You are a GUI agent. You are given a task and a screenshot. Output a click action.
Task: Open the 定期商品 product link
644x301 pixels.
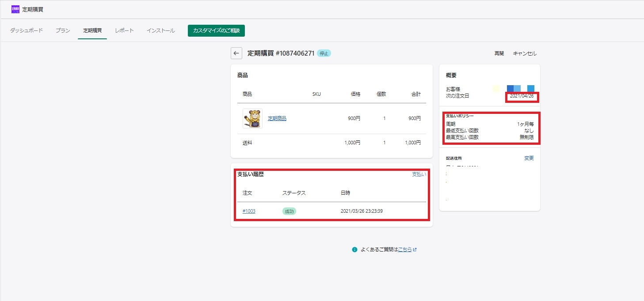277,118
